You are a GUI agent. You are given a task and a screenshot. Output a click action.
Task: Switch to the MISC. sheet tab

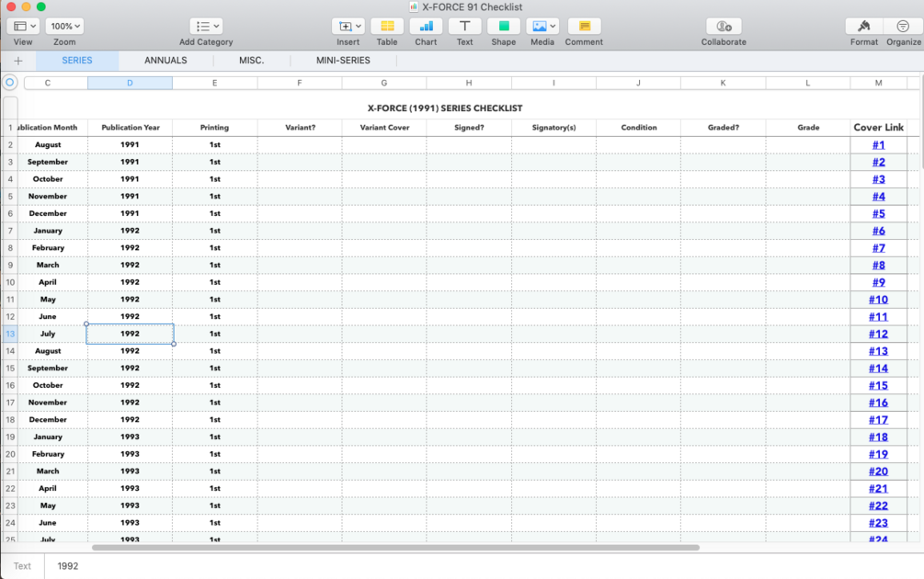click(x=252, y=61)
